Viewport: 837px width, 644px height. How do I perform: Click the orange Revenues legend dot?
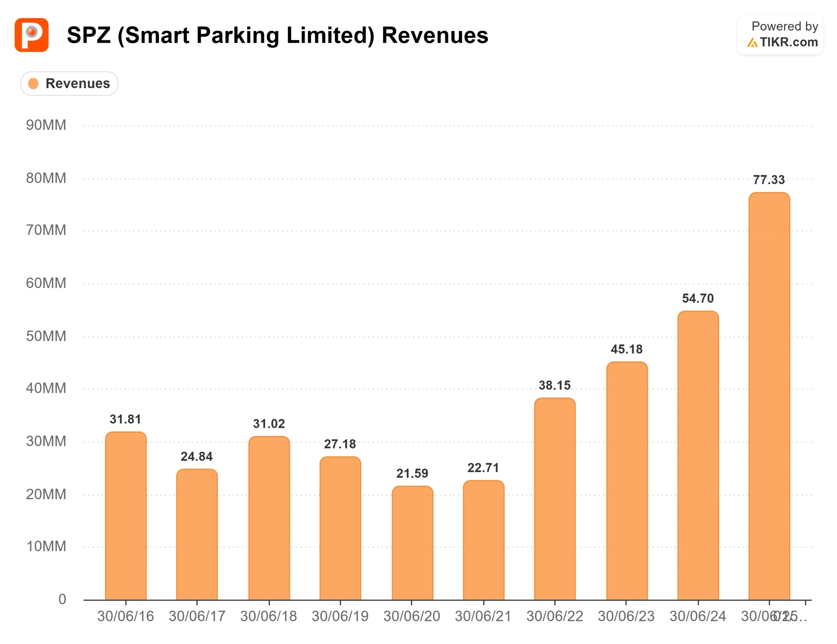34,84
